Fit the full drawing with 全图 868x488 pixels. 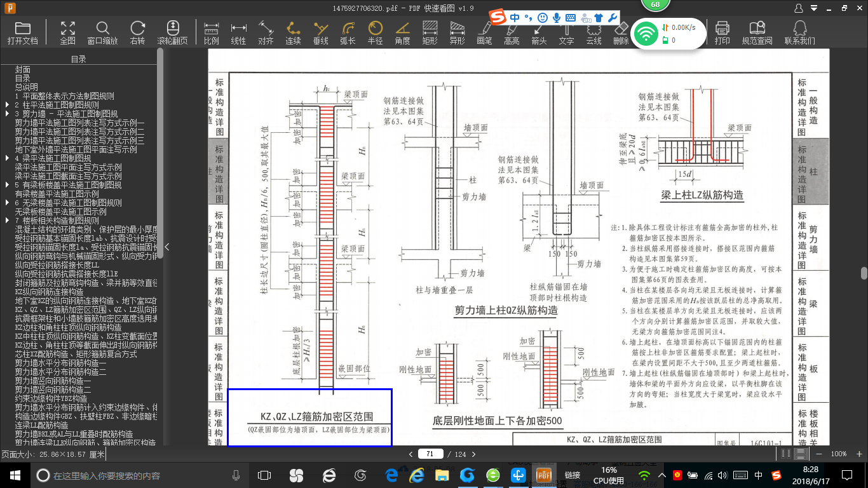point(68,33)
